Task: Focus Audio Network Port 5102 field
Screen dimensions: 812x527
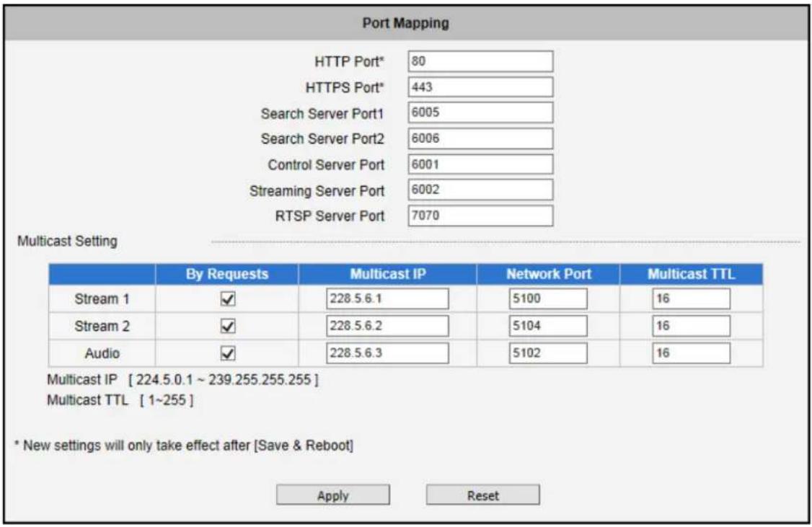Action: pos(548,353)
